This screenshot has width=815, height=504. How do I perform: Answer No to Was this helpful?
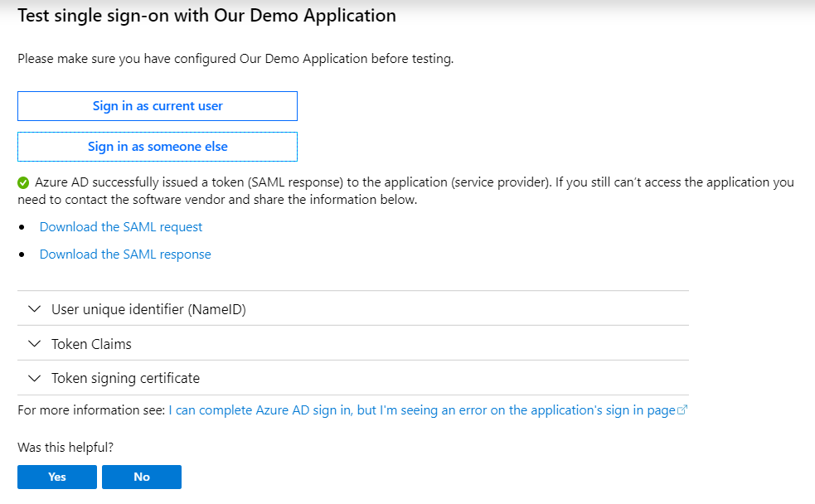[142, 477]
